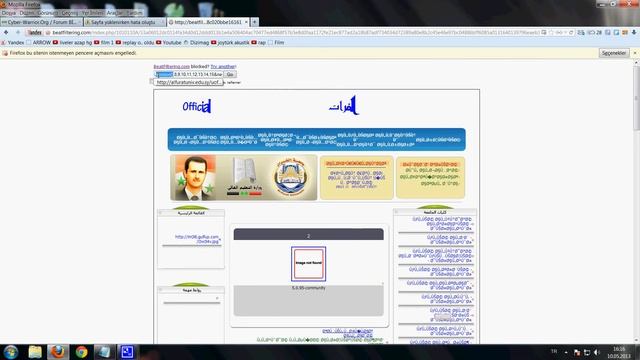Screen dimensions: 640x360
Task: Toggle the checkbox below the URL field
Action: tap(152, 82)
